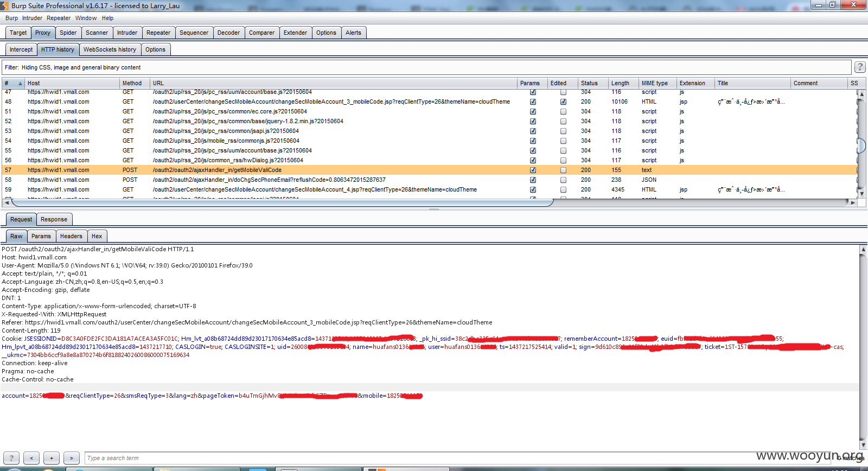Screen dimensions: 868x471
Task: Sort by the Host column header
Action: pos(72,83)
